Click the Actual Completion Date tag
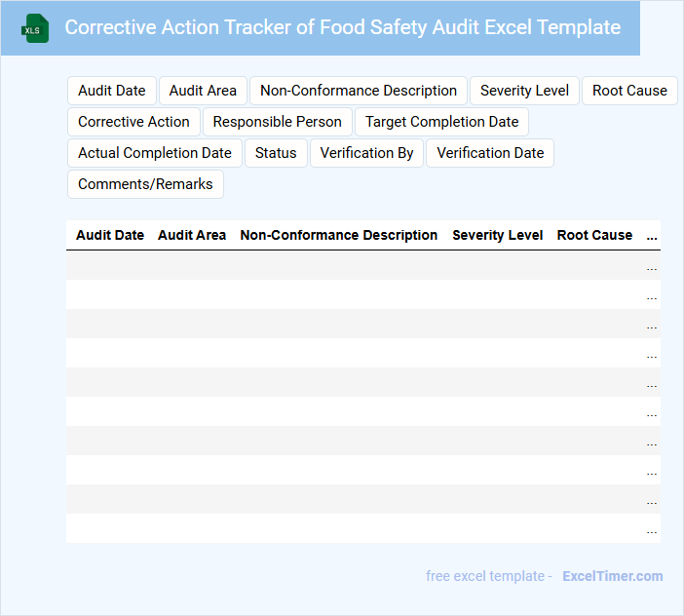Viewport: 684px width, 616px height. (x=155, y=153)
